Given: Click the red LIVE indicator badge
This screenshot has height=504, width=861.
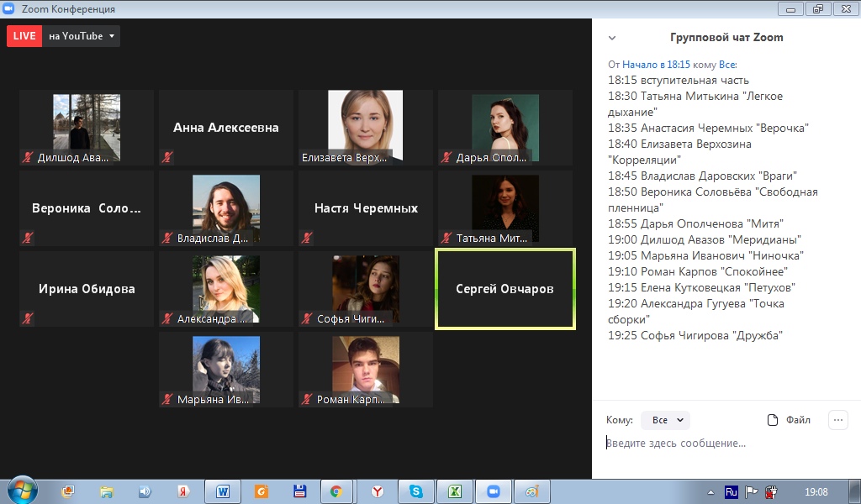Looking at the screenshot, I should (24, 36).
